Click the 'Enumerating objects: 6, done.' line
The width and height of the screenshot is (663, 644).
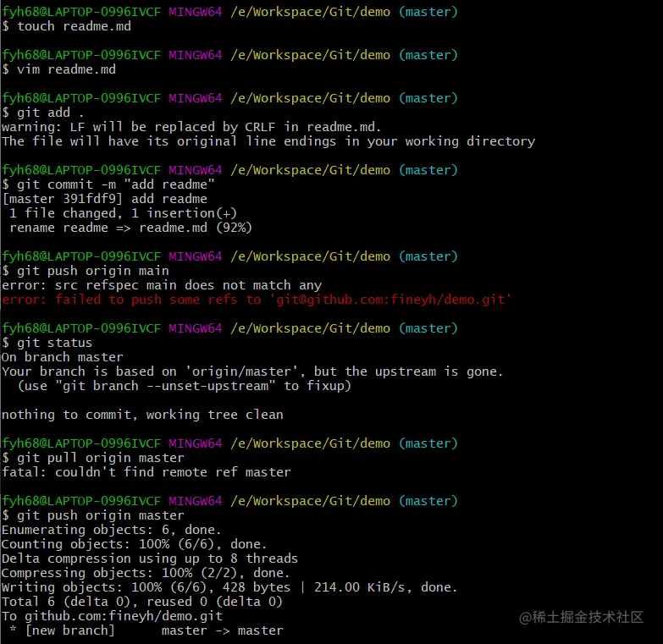pyautogui.click(x=112, y=530)
